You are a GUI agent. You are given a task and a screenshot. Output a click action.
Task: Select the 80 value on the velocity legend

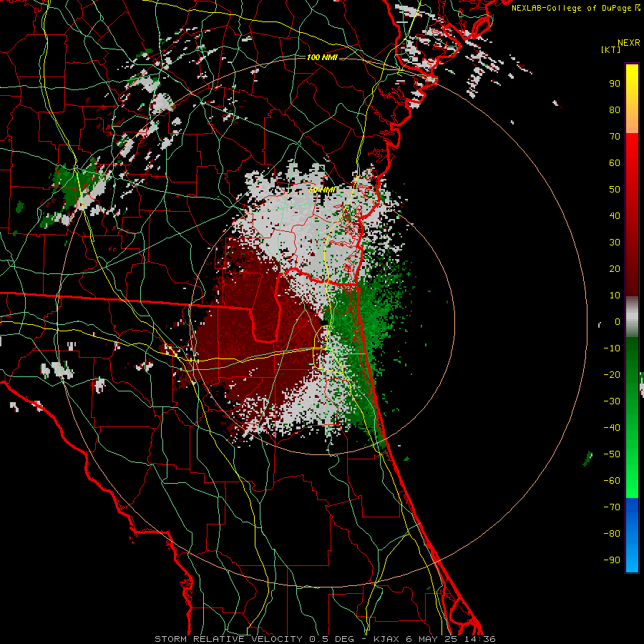[x=615, y=110]
